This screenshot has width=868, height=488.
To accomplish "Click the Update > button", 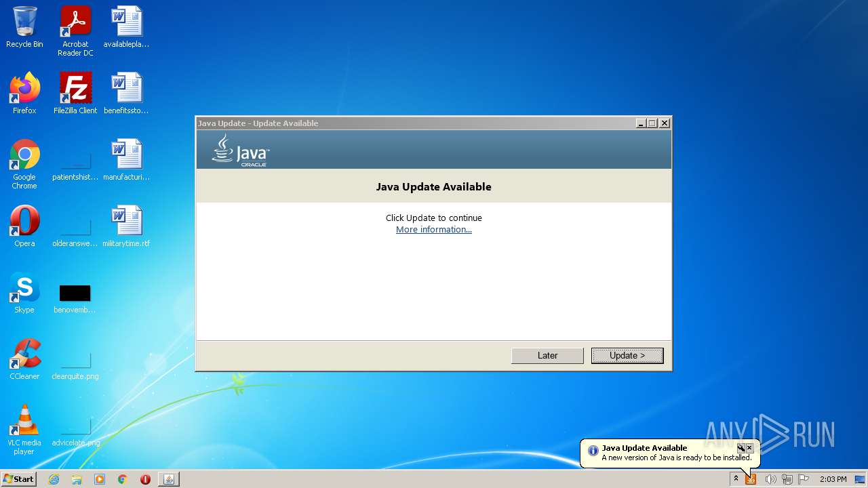I will (x=627, y=356).
